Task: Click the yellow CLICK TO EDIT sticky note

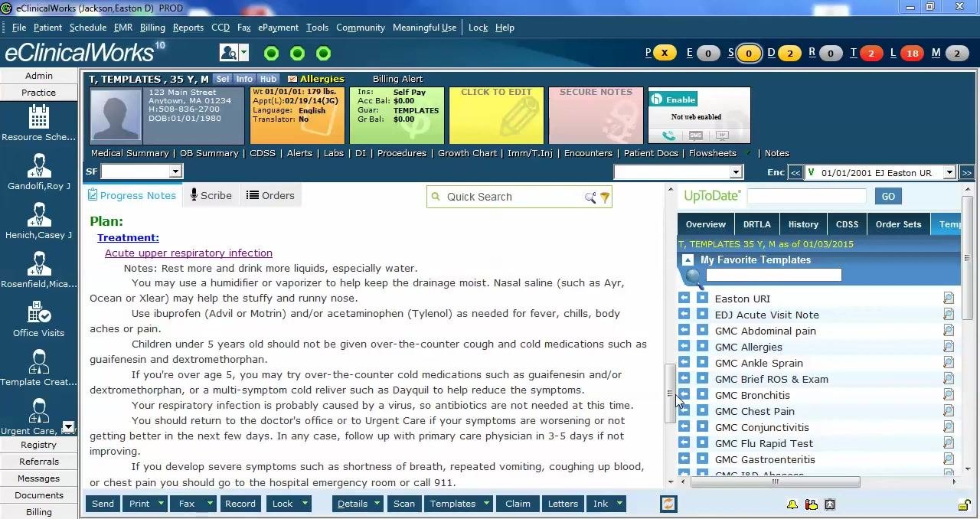Action: tap(496, 116)
